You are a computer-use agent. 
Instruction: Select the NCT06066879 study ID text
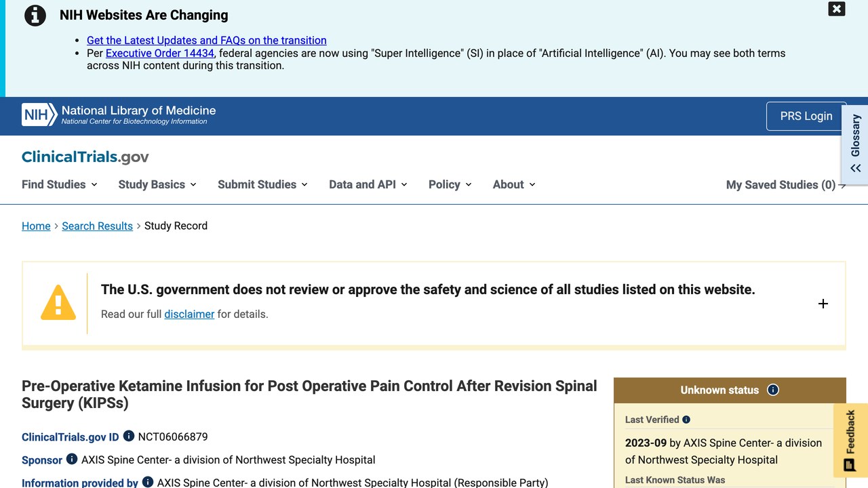pyautogui.click(x=173, y=436)
